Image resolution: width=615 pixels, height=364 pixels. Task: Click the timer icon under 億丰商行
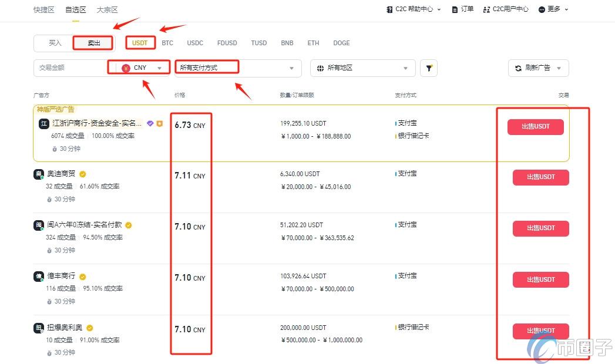pos(49,302)
